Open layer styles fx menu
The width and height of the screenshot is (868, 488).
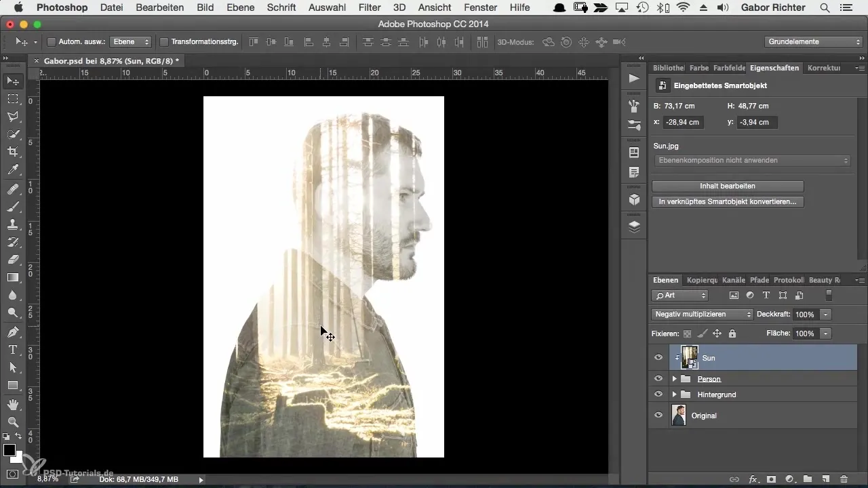(753, 479)
